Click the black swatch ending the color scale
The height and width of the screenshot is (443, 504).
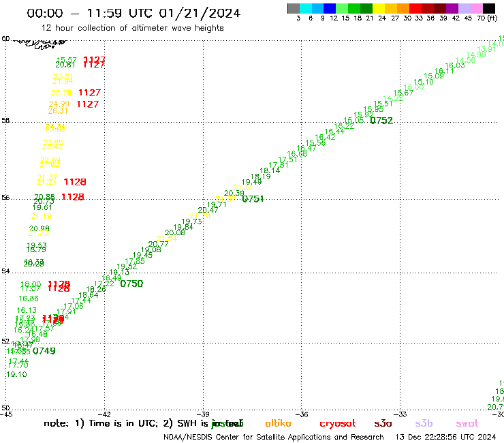pos(488,8)
